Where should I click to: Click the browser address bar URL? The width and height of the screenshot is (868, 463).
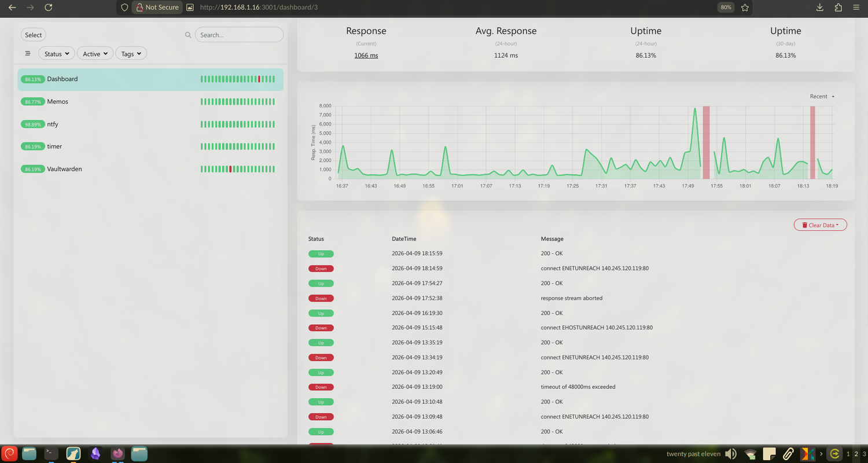click(259, 8)
